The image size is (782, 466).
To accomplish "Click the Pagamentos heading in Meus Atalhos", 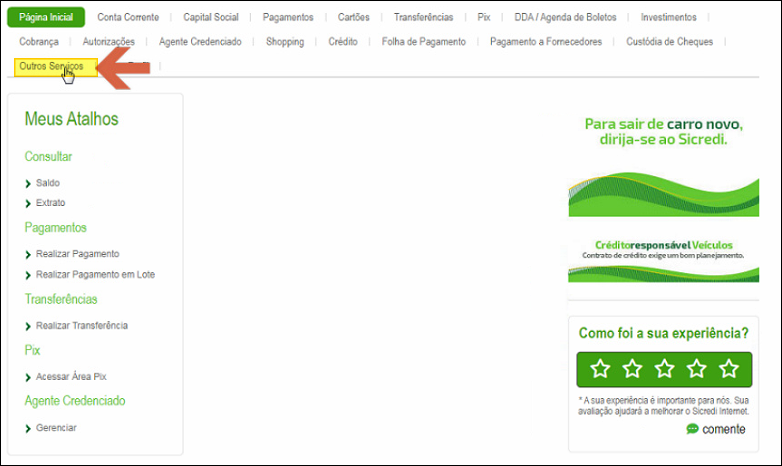I will coord(55,228).
